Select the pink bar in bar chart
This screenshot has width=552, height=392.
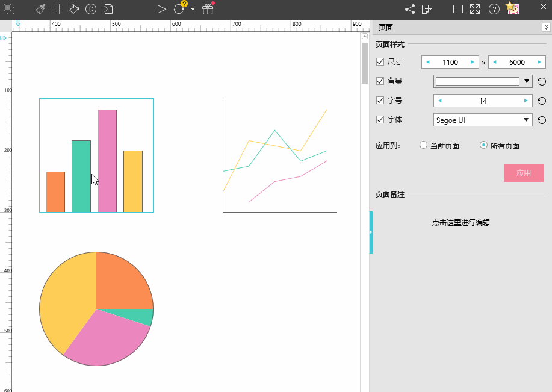click(107, 161)
